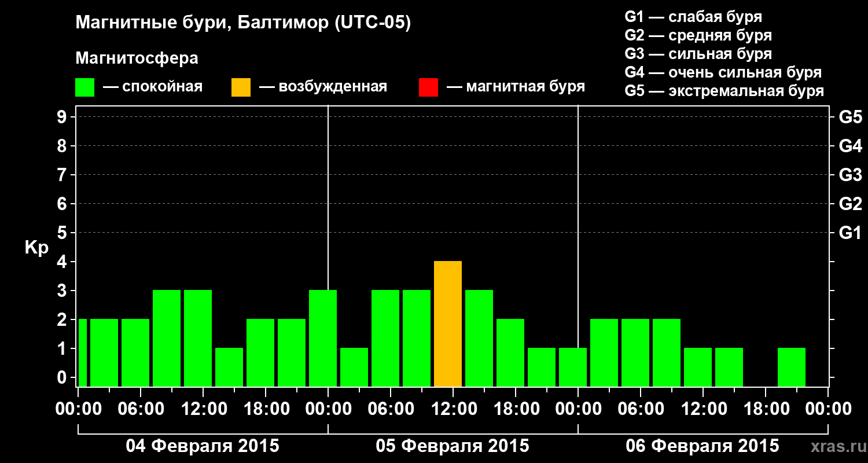The height and width of the screenshot is (463, 868).
Task: Click the '12:00' tick label above 04 Февраля
Action: coord(203,409)
